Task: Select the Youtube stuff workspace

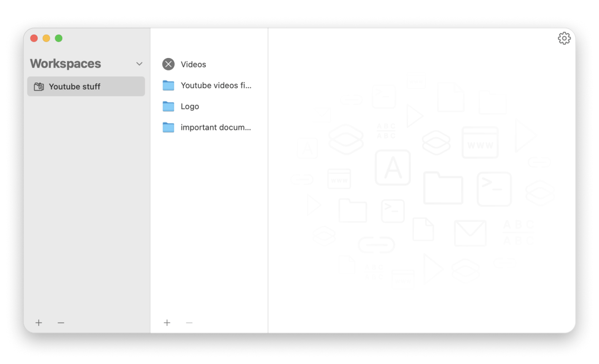Action: (74, 87)
